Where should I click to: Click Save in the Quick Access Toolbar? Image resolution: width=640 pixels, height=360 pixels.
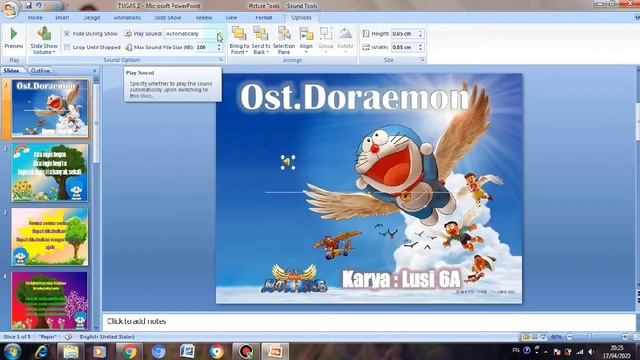coord(28,5)
